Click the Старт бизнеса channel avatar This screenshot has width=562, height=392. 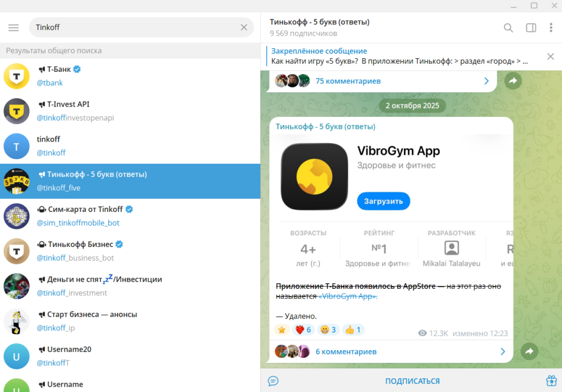click(x=16, y=321)
